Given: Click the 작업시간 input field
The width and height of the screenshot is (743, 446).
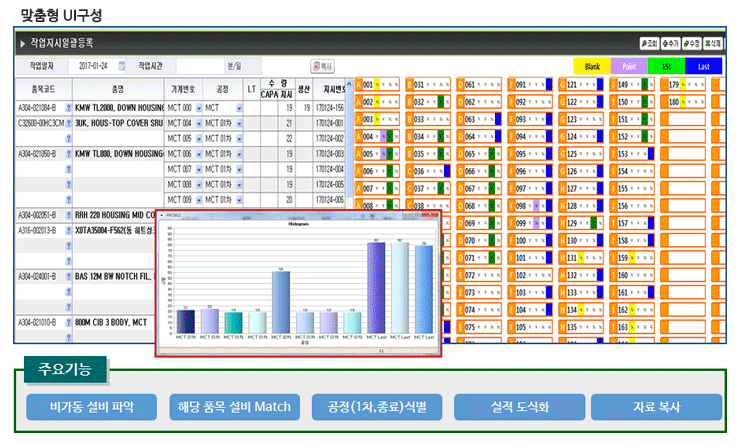Looking at the screenshot, I should click(x=200, y=66).
